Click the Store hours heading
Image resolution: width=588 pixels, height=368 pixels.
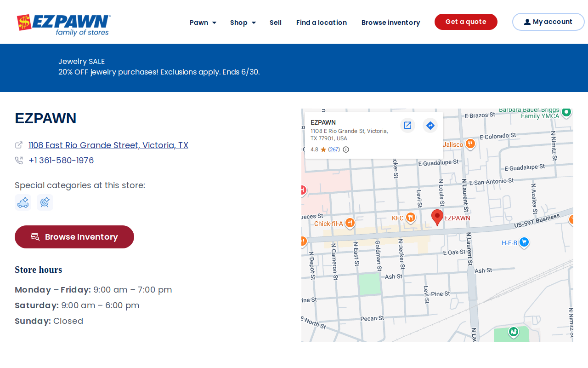point(39,270)
